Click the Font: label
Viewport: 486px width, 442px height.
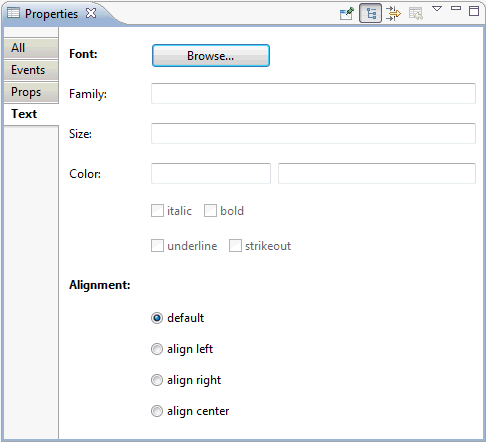[83, 54]
